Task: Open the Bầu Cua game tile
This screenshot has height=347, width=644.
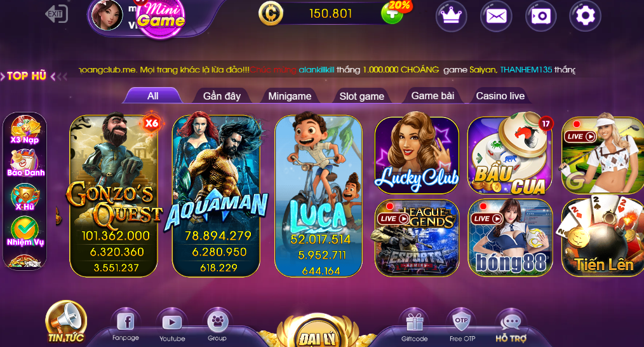Action: click(510, 156)
